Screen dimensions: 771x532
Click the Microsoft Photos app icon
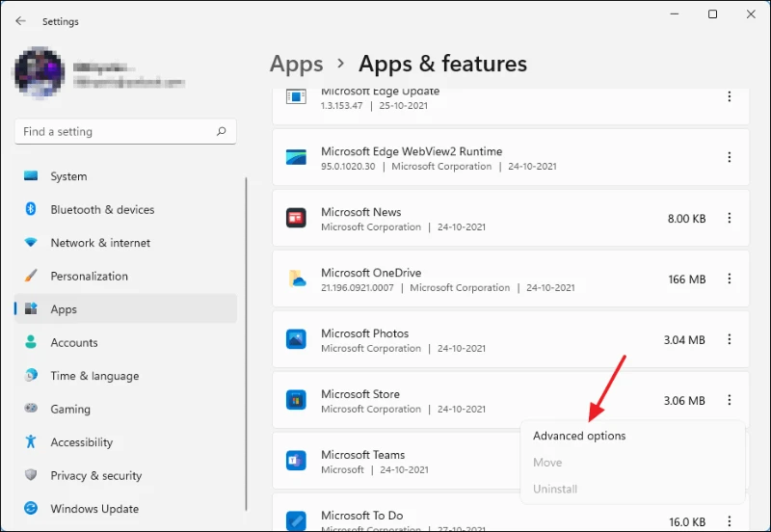pyautogui.click(x=296, y=339)
